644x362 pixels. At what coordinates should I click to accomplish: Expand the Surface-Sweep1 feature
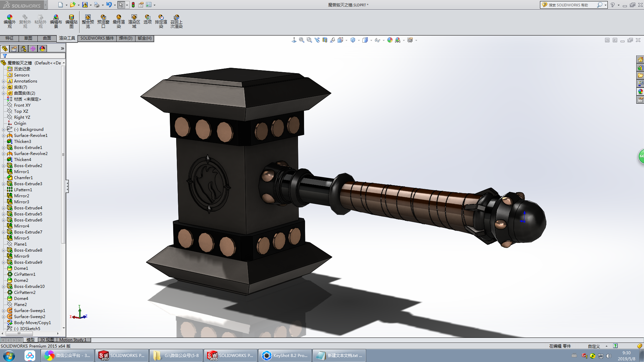pos(3,311)
